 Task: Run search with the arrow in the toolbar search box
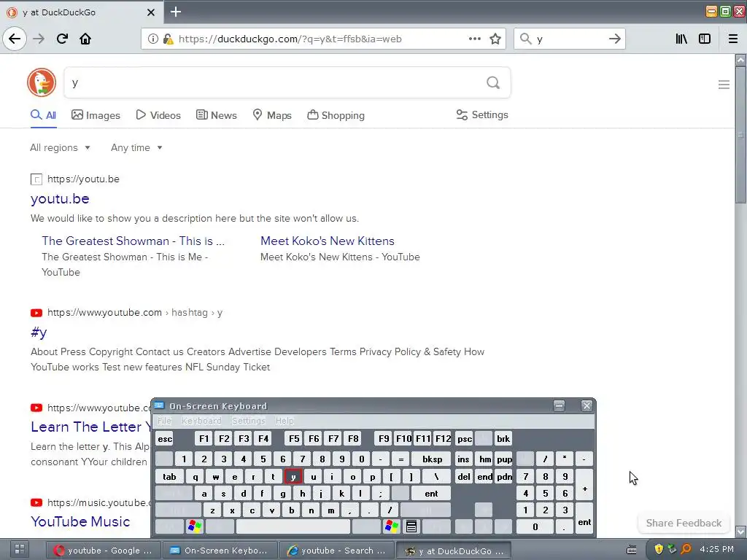click(614, 39)
